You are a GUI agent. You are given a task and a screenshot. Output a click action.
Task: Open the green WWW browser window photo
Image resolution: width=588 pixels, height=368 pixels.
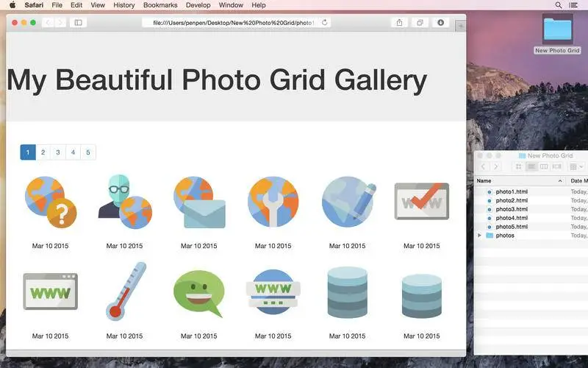[x=50, y=291]
